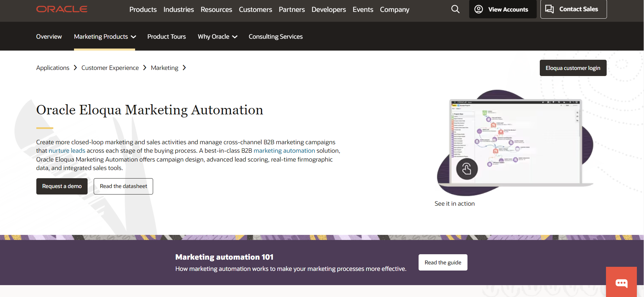Open the Products menu

pos(143,10)
